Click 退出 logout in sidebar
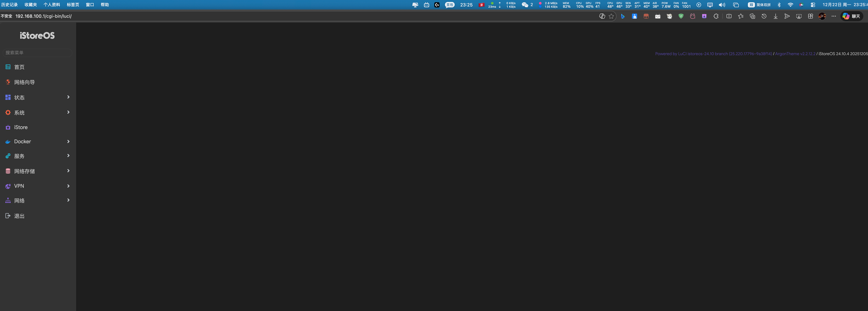This screenshot has width=868, height=311. click(x=19, y=216)
